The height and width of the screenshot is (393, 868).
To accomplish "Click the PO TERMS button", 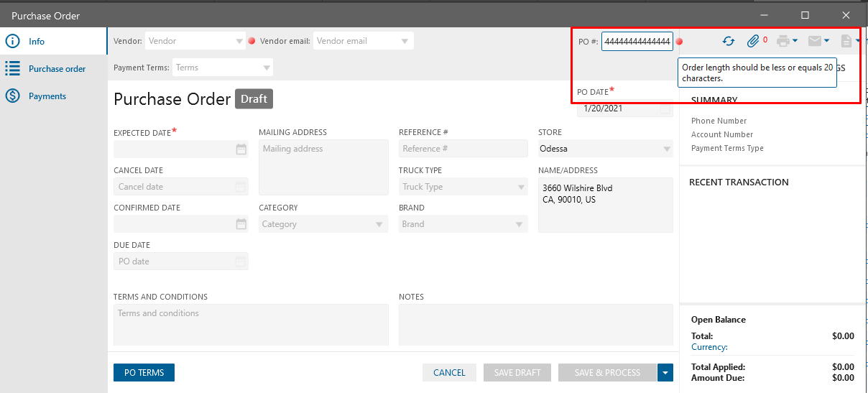I will tap(144, 373).
